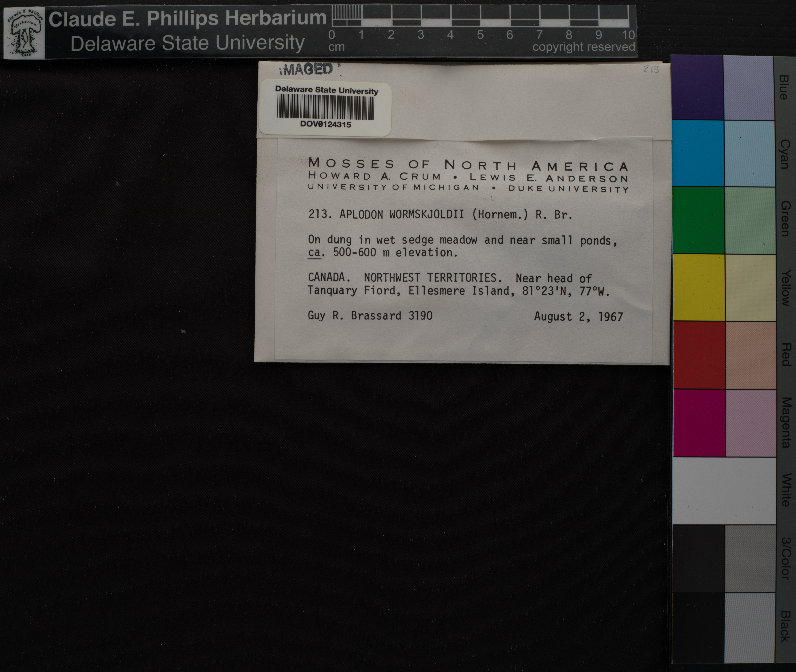Select the dark blue color swatch
The width and height of the screenshot is (796, 672).
pyautogui.click(x=697, y=88)
